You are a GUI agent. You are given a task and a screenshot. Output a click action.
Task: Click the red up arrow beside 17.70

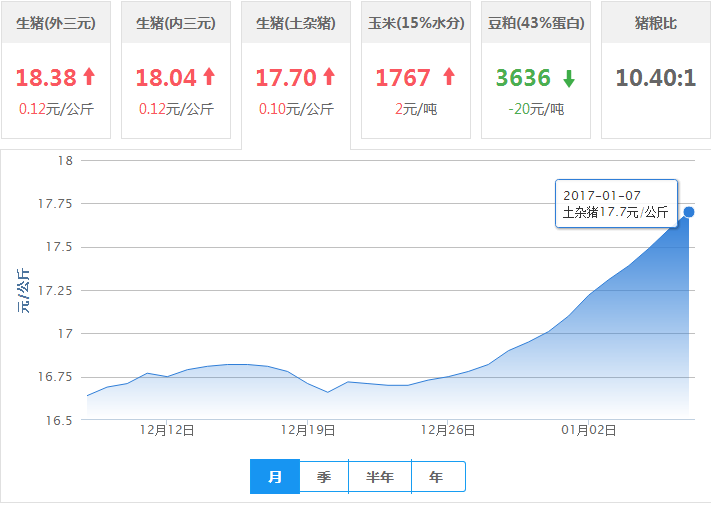tap(329, 77)
